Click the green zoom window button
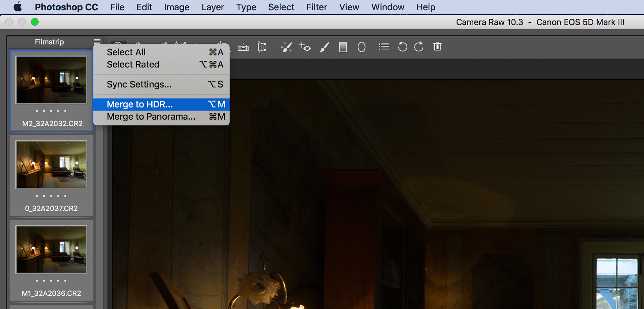Screen dimensions: 644x309 (x=35, y=22)
